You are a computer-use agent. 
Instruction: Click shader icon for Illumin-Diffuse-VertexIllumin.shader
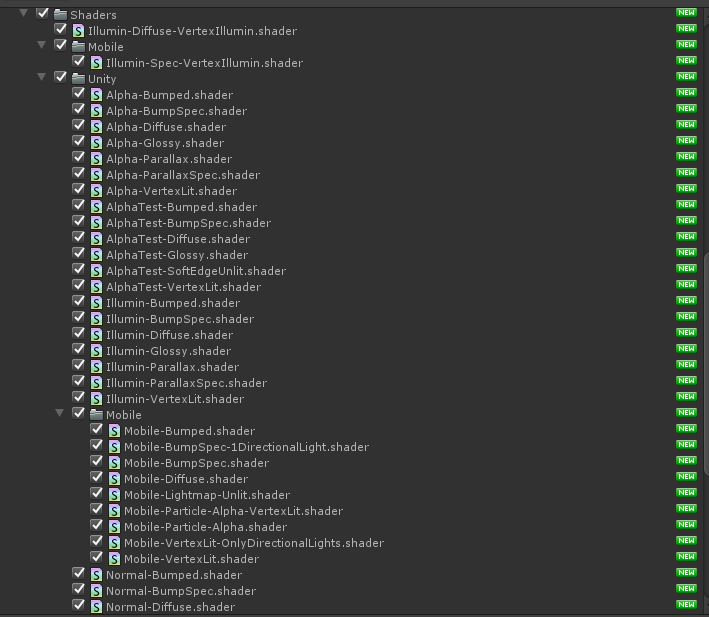pos(78,31)
